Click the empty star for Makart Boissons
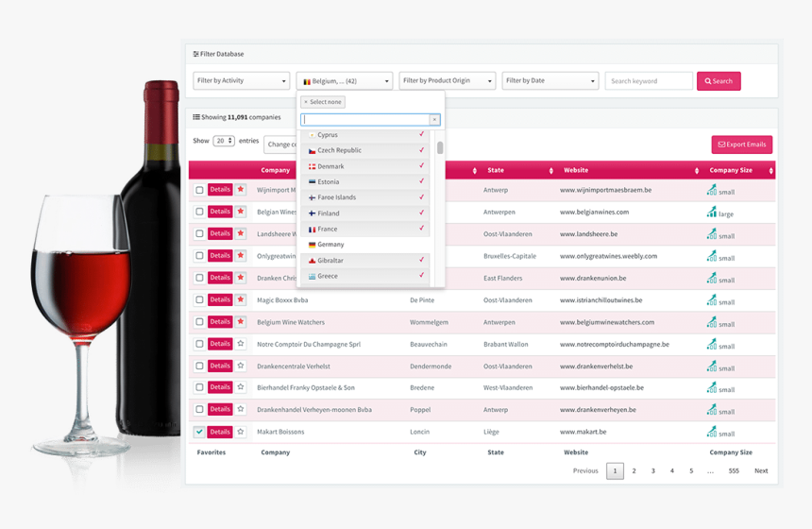The image size is (812, 529). (x=241, y=432)
